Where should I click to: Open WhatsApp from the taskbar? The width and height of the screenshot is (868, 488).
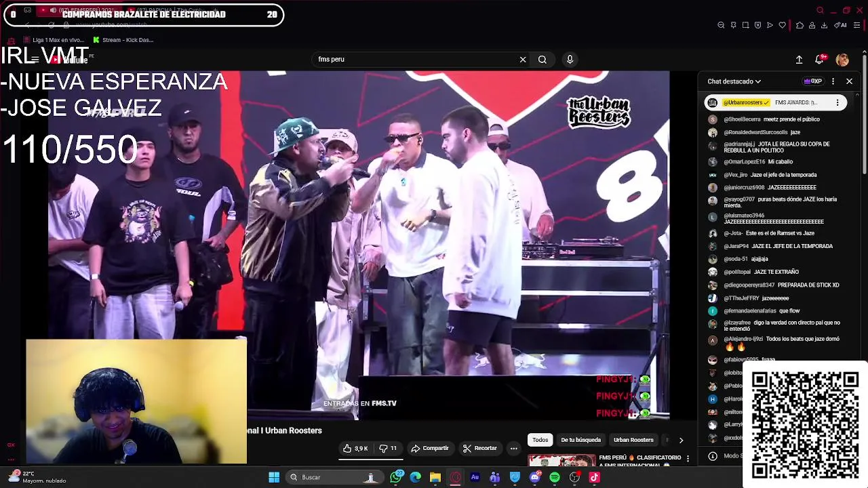[x=396, y=478]
